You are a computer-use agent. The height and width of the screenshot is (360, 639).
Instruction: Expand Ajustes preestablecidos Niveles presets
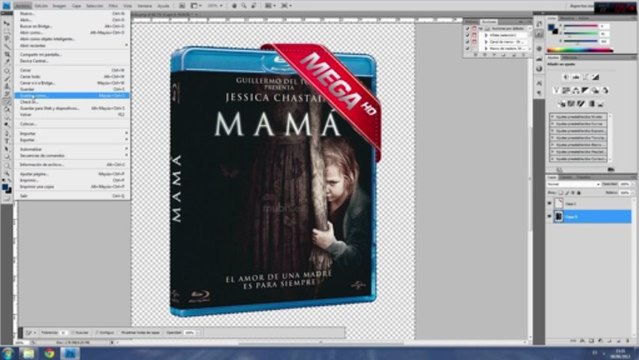[x=553, y=117]
